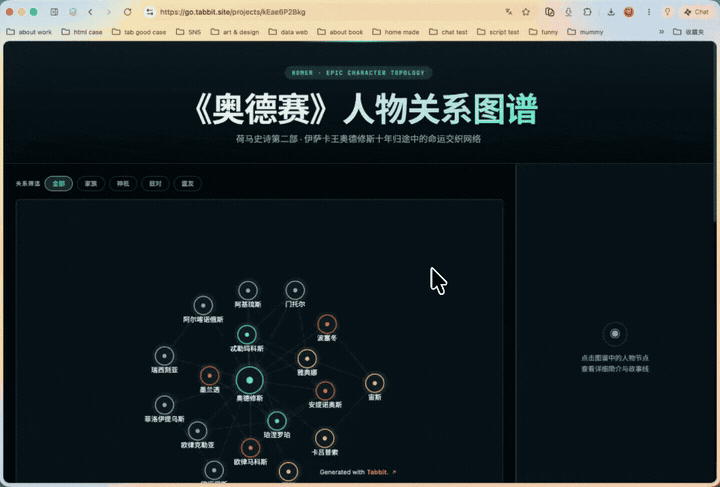
Task: Open the 'script test' bookmark folder
Action: [x=498, y=32]
